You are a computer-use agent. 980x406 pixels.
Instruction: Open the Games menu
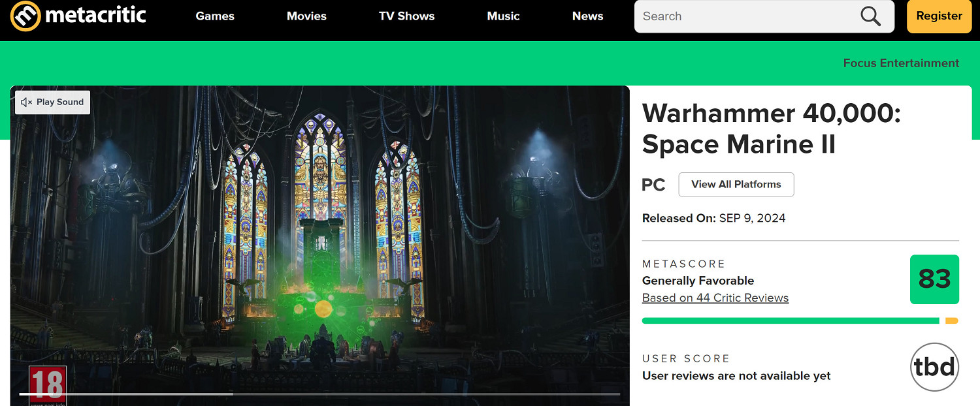pyautogui.click(x=215, y=16)
